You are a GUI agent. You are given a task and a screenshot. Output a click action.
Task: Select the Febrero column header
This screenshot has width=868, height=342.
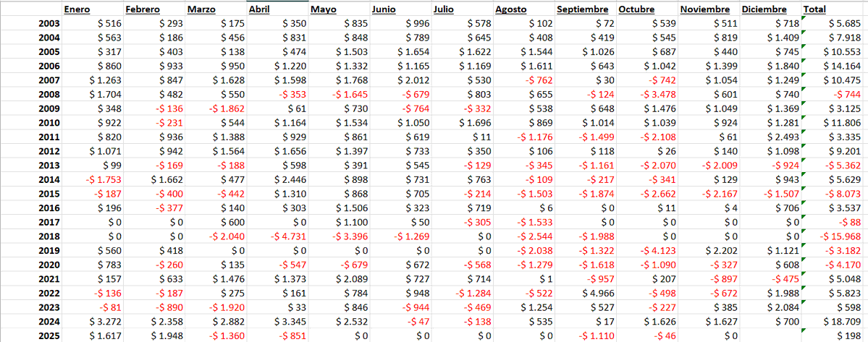tap(154, 9)
